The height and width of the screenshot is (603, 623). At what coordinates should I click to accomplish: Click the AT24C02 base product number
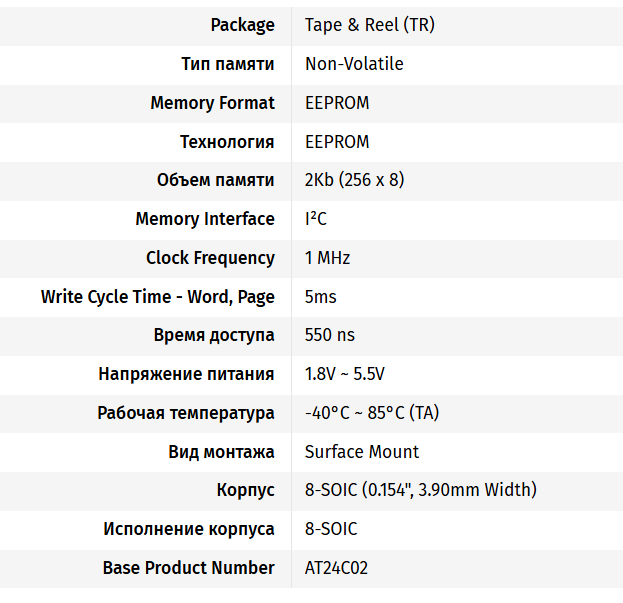(336, 568)
